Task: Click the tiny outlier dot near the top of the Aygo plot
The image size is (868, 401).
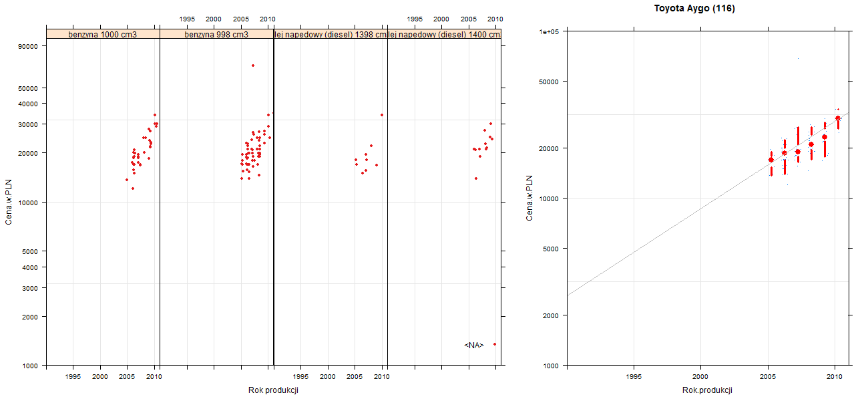Action: coord(798,58)
